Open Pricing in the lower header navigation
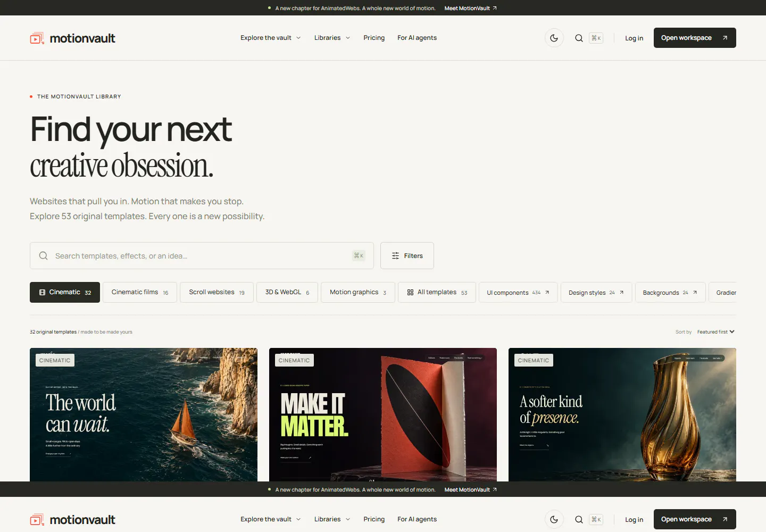Image resolution: width=766 pixels, height=532 pixels. point(374,519)
